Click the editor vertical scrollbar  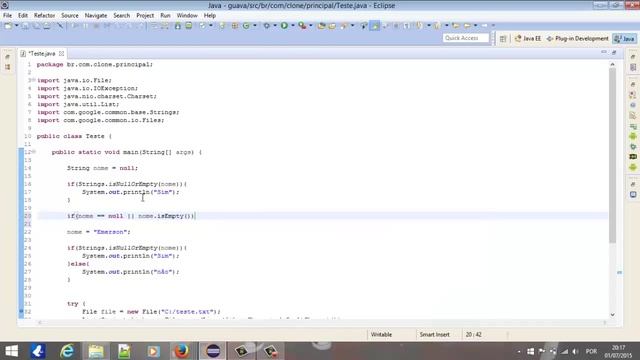[612, 155]
